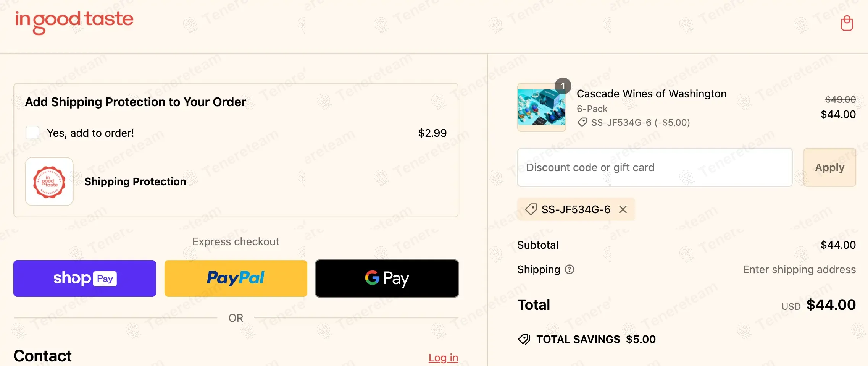Pay with Shop Pay express checkout
The height and width of the screenshot is (366, 868).
(x=85, y=279)
